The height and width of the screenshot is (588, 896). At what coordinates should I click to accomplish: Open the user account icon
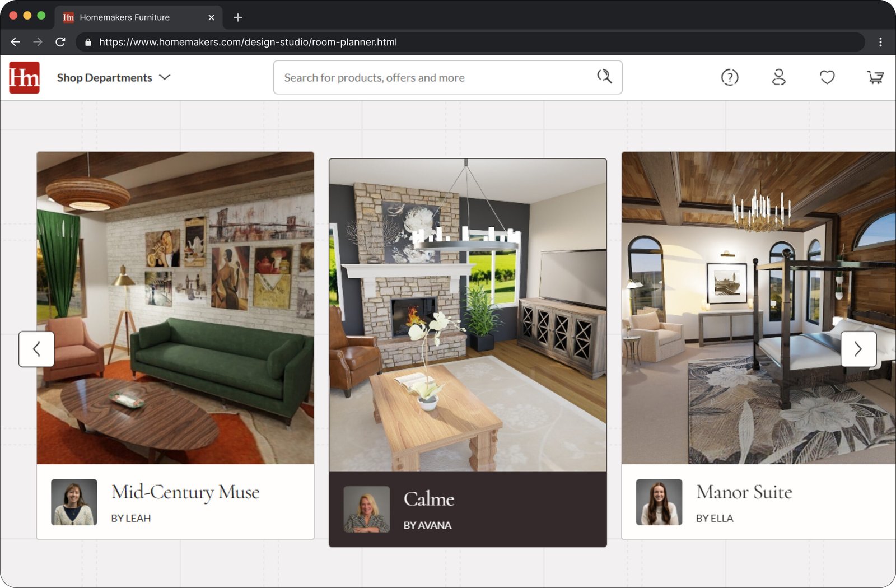[x=778, y=77]
